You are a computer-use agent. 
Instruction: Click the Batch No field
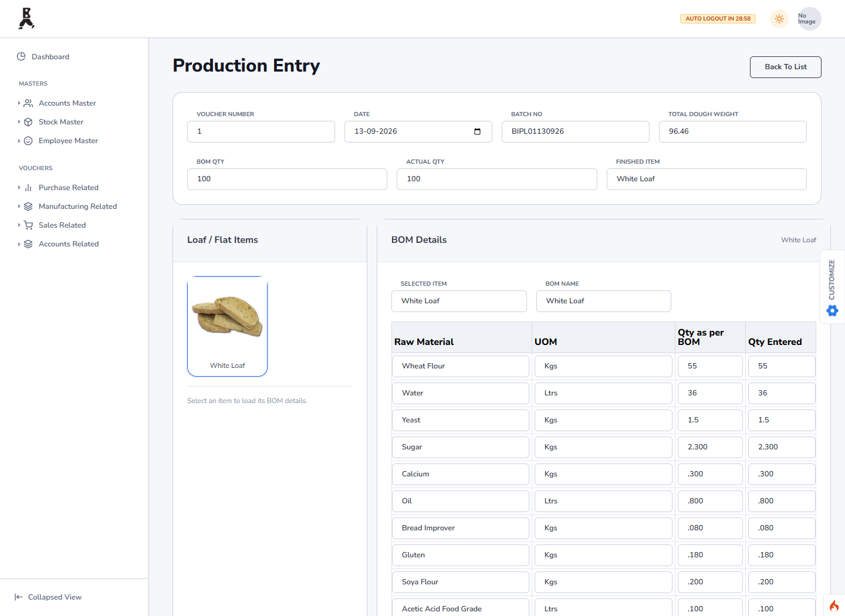(576, 131)
